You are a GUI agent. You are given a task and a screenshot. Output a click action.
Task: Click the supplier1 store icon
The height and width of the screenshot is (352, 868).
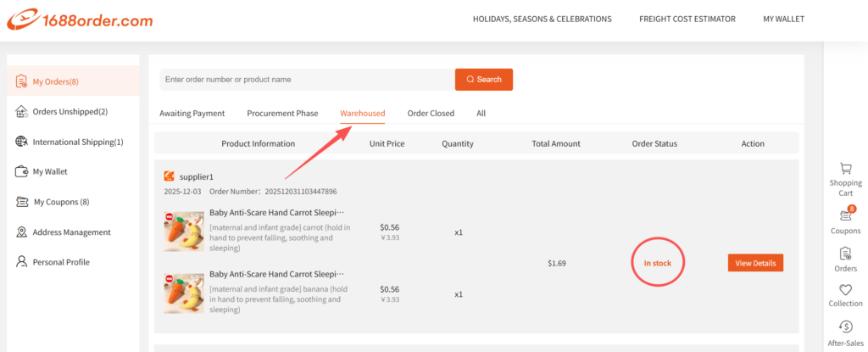coord(170,176)
